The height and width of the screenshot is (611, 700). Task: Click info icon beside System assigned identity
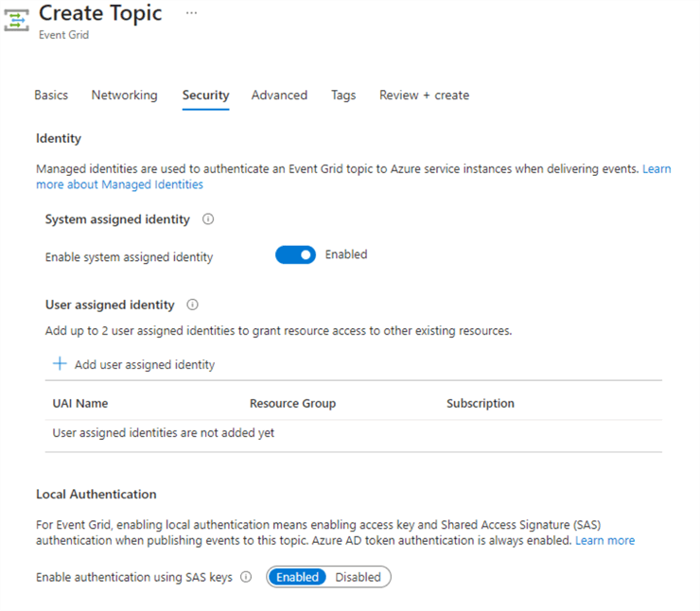pos(208,219)
